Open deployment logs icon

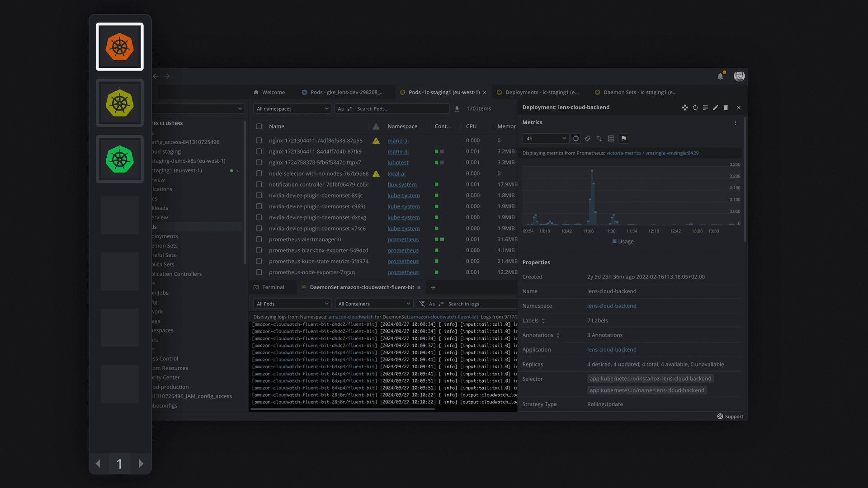click(x=705, y=108)
